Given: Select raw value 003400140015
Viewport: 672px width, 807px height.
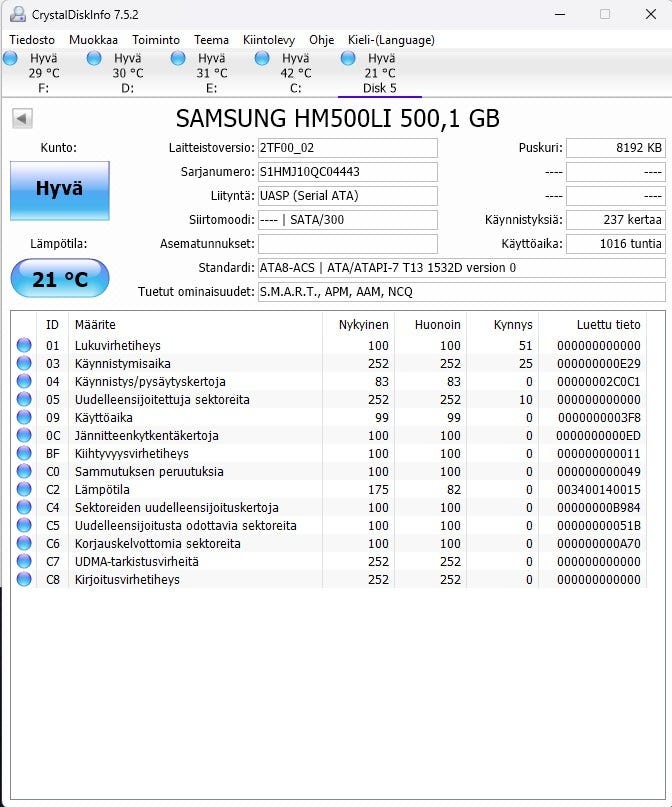Looking at the screenshot, I should click(598, 489).
